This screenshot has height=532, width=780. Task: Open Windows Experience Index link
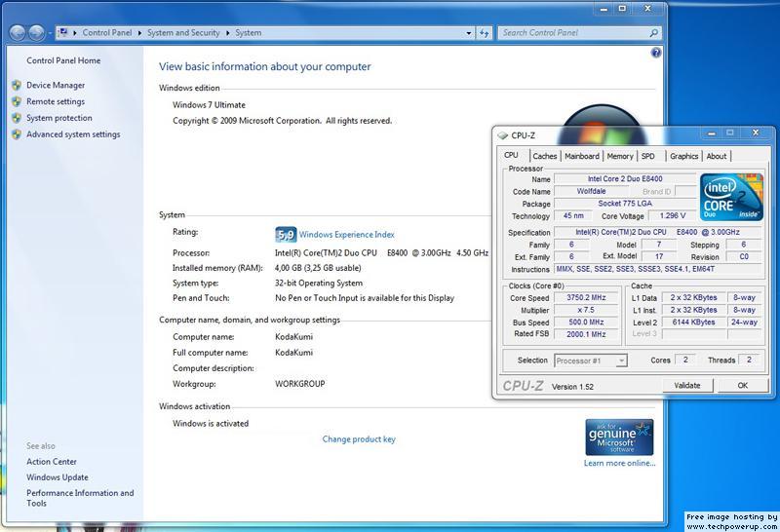tap(347, 235)
